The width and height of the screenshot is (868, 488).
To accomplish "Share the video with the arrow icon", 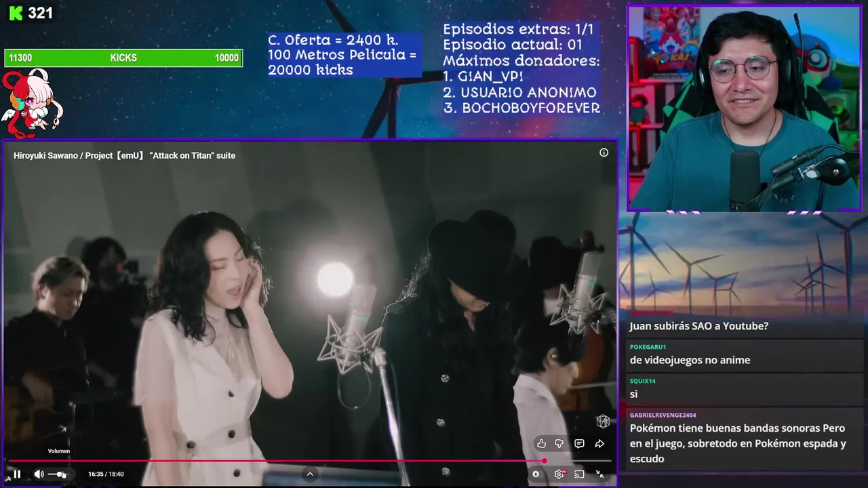I will click(x=599, y=444).
